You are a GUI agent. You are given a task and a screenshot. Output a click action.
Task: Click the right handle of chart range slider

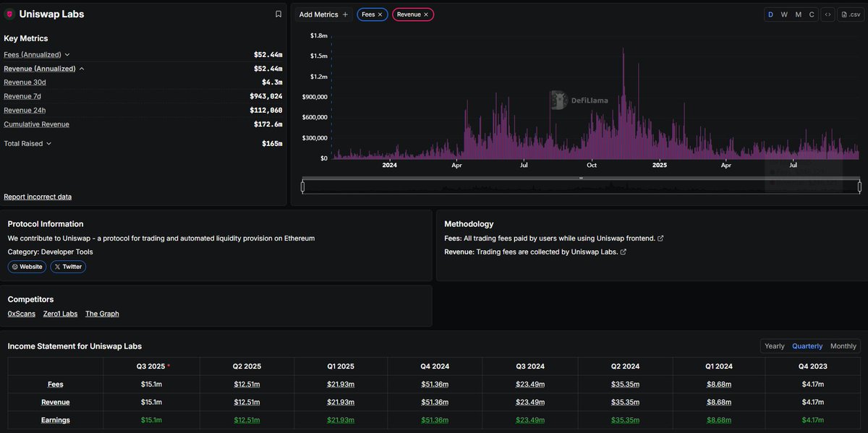coord(859,187)
